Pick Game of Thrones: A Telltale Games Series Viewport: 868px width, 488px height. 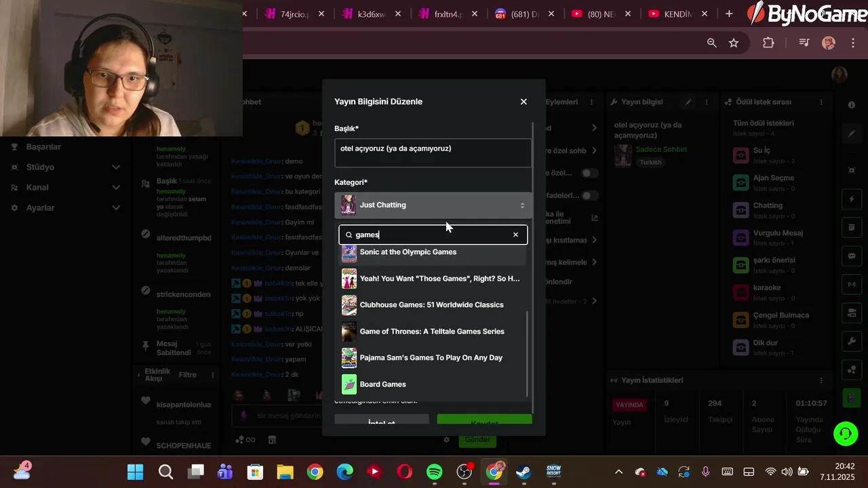[x=433, y=331]
